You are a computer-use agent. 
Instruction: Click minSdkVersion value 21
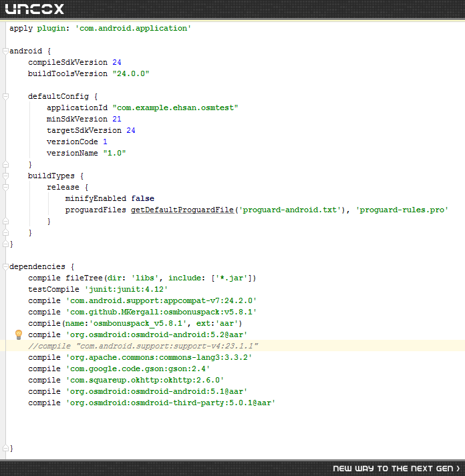(x=117, y=119)
